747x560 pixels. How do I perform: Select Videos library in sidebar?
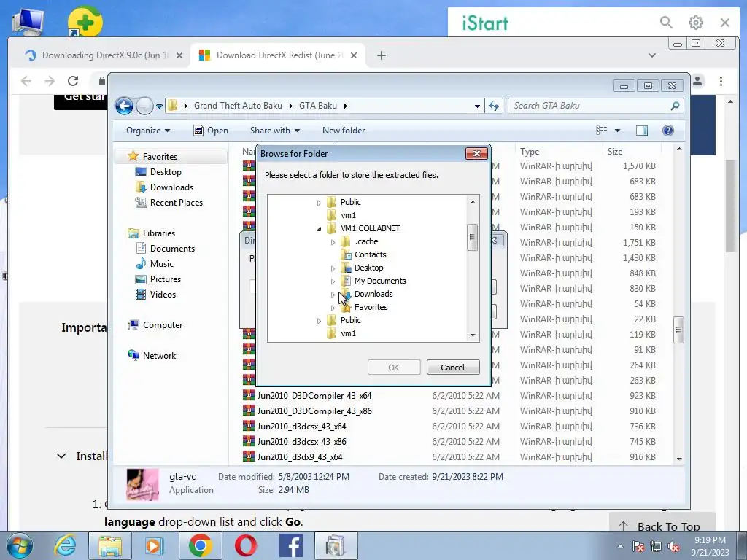point(163,295)
